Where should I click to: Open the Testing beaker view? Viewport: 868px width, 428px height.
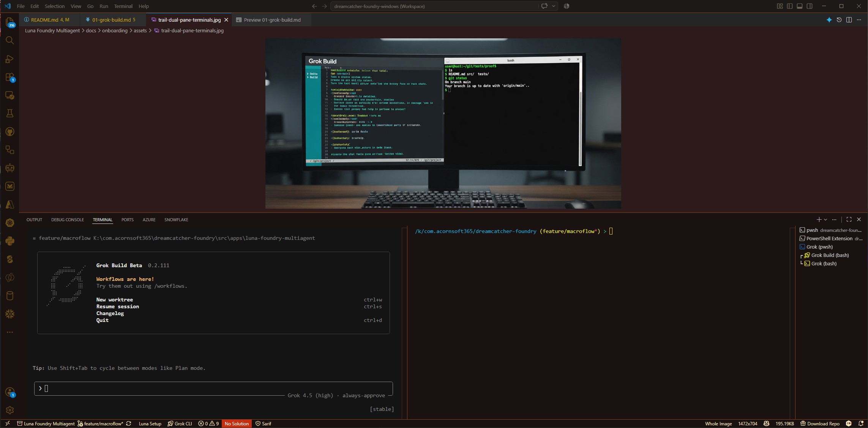[x=10, y=113]
